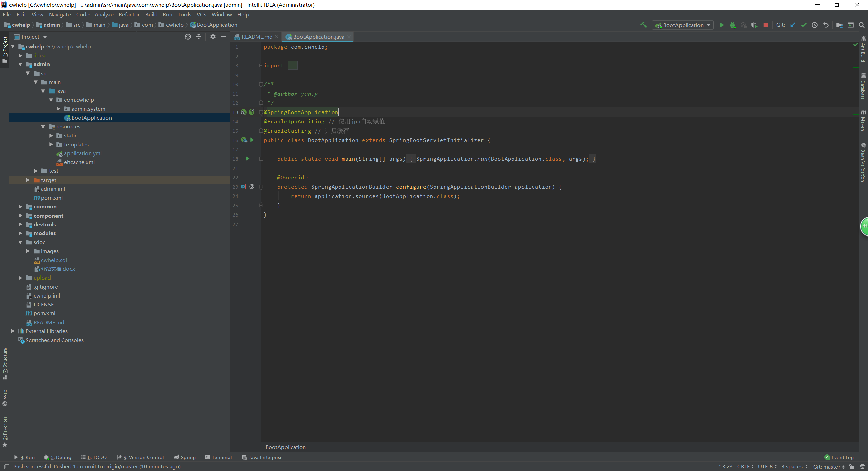Update project from Git with blue arrow
Screen dimensions: 868x471
tap(793, 25)
